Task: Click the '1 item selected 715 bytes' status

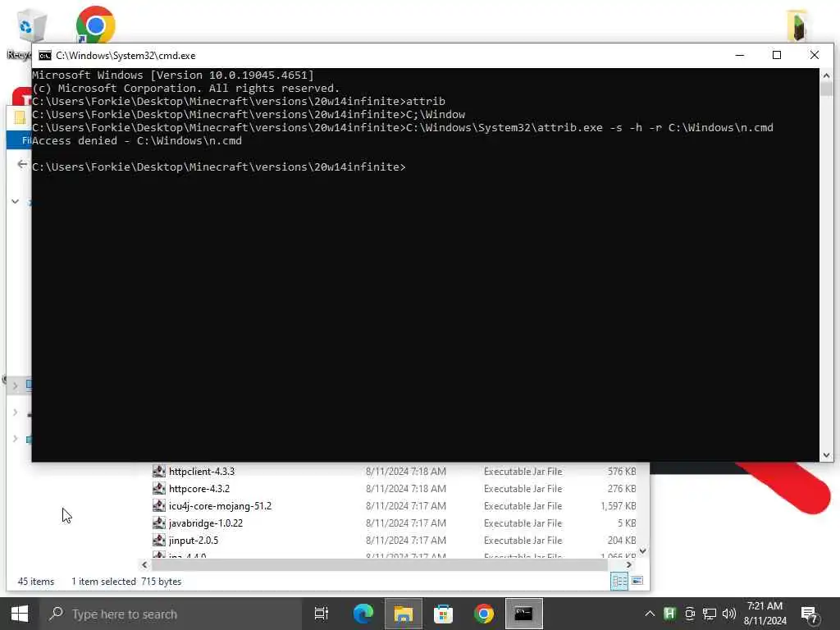Action: (126, 582)
